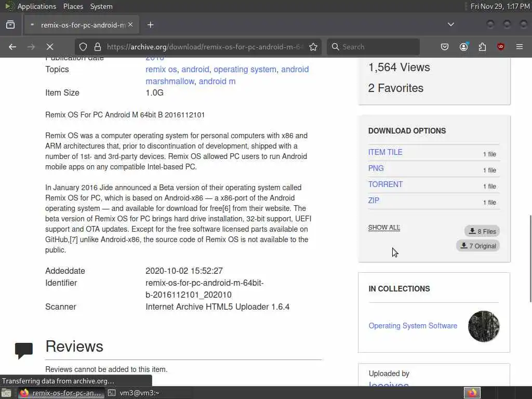Click the padlock site security icon

pyautogui.click(x=98, y=47)
